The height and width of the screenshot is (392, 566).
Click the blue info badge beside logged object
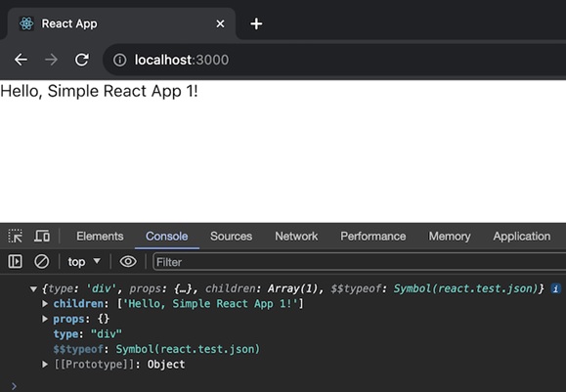coord(555,288)
